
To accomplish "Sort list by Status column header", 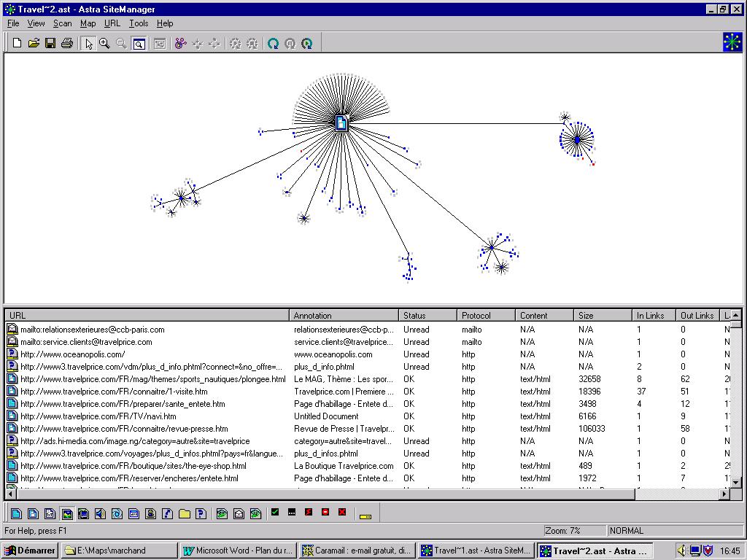I will (x=427, y=315).
